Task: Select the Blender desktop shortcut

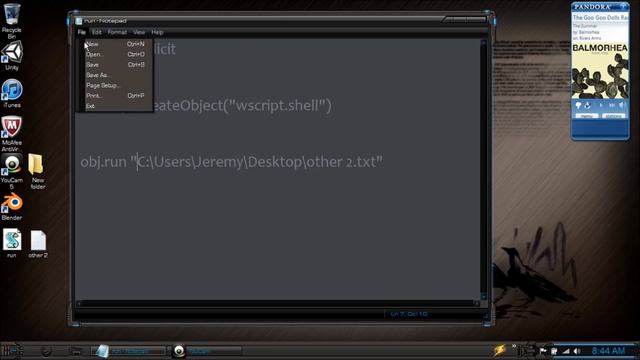Action: pos(12,207)
